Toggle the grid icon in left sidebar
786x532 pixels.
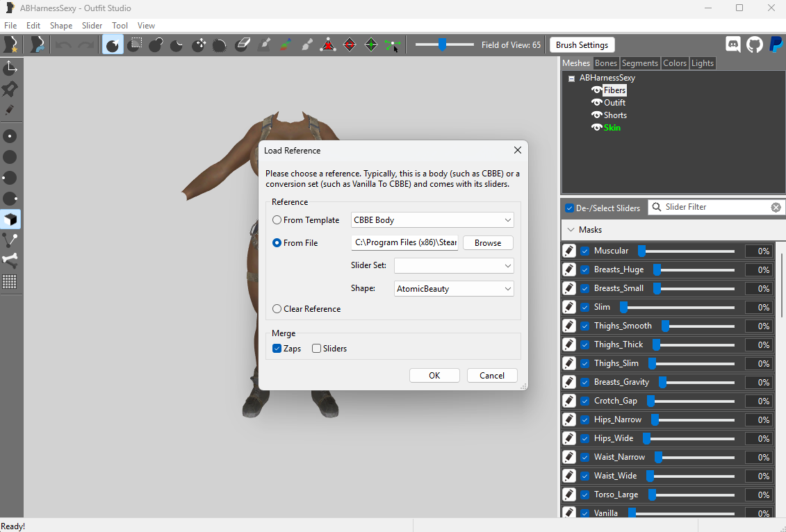pos(10,282)
